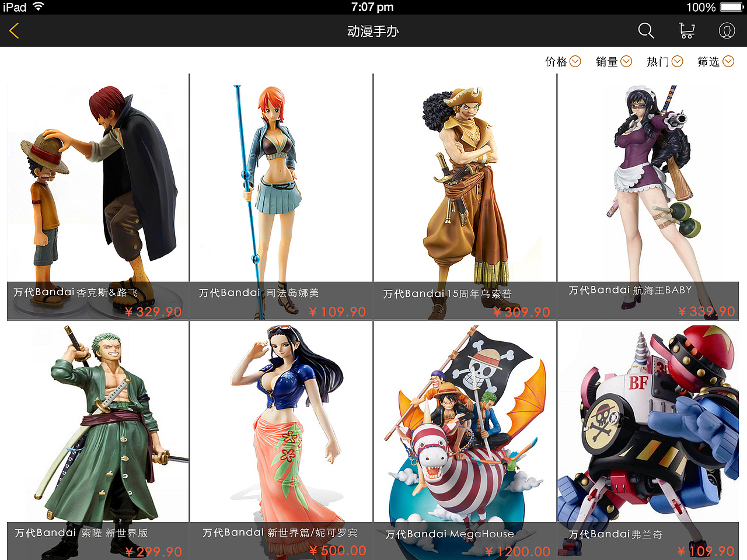Tap the ￥339.90 price
The image size is (747, 560).
[x=707, y=311]
